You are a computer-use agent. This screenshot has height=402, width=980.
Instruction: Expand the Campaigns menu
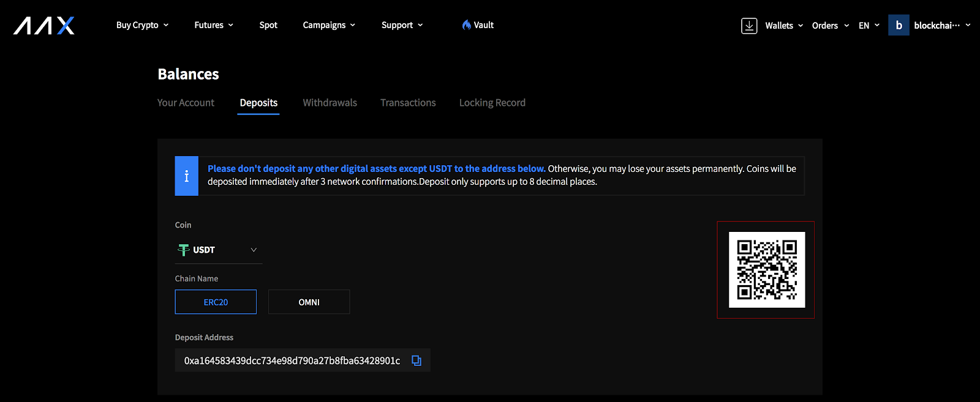coord(329,25)
